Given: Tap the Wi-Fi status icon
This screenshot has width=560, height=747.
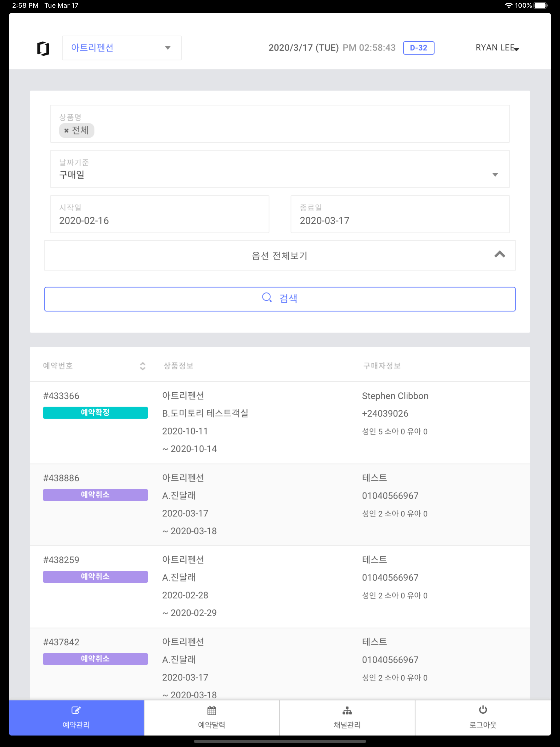Looking at the screenshot, I should pos(508,5).
